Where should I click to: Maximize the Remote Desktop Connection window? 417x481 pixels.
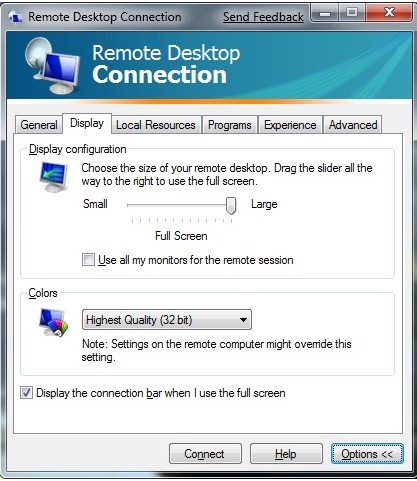[x=352, y=13]
